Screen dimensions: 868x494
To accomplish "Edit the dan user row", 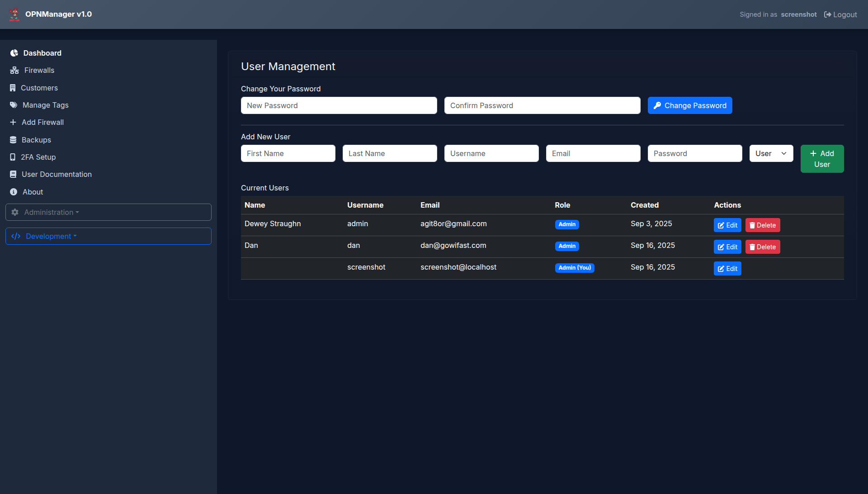I will 727,247.
